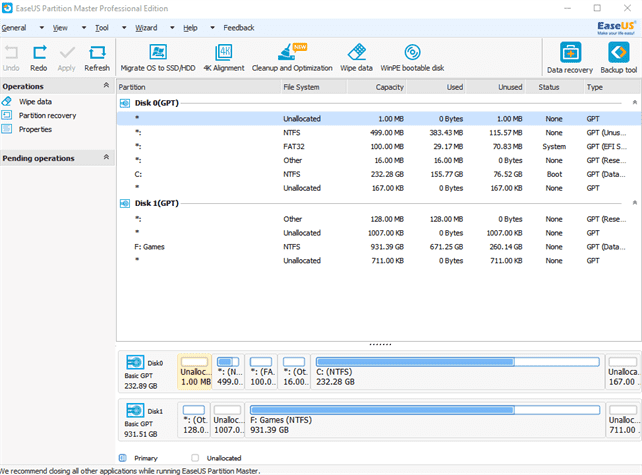Expand dropdown arrow next to View
The height and width of the screenshot is (475, 642).
[x=84, y=28]
